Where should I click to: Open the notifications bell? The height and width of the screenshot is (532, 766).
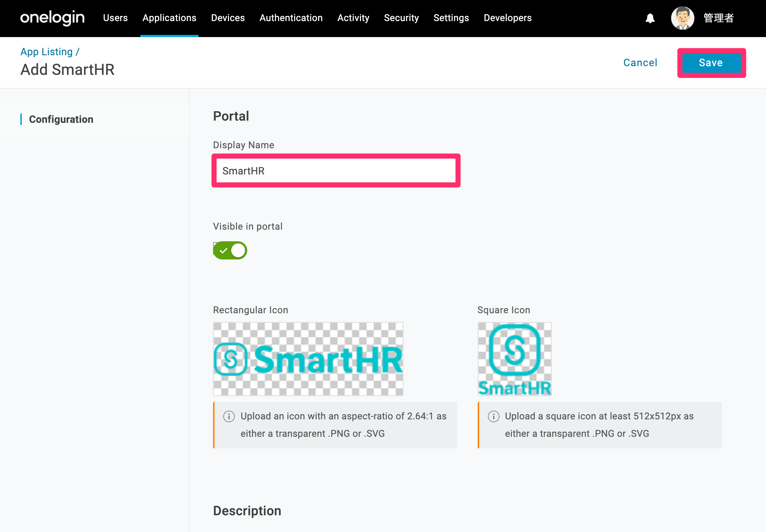click(x=650, y=18)
